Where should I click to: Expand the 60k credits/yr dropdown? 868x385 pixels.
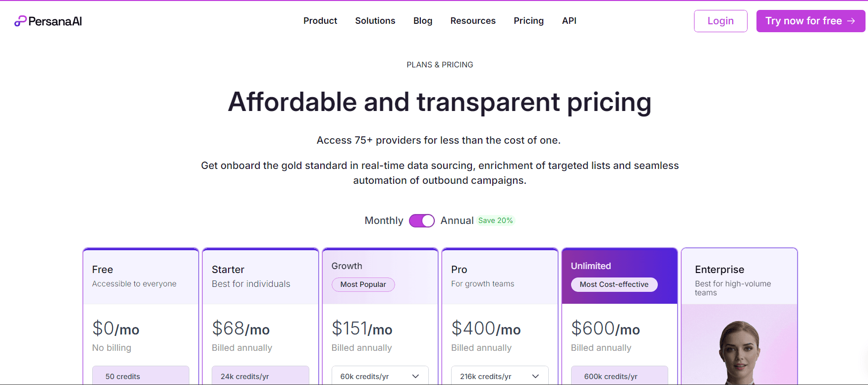pyautogui.click(x=380, y=376)
